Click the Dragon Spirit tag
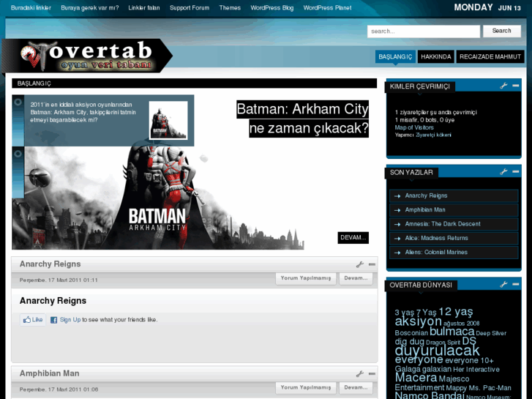Image resolution: width=532 pixels, height=399 pixels. pos(443,343)
